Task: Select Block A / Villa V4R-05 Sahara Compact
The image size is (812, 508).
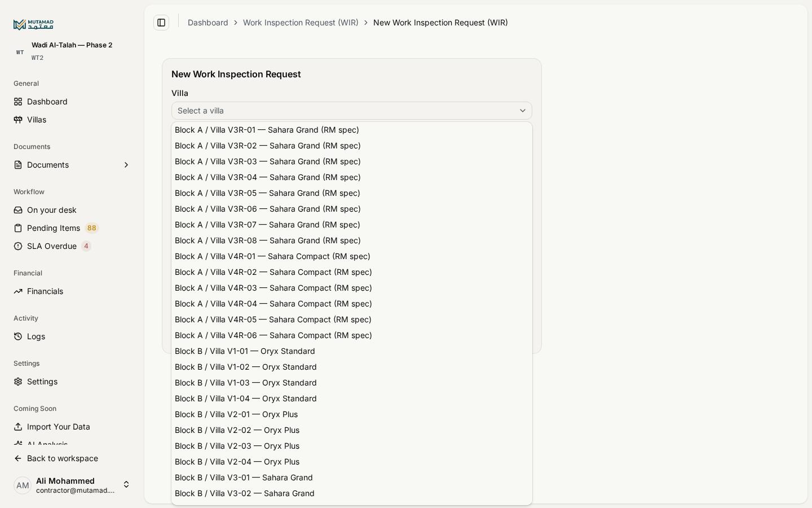Action: (x=352, y=319)
